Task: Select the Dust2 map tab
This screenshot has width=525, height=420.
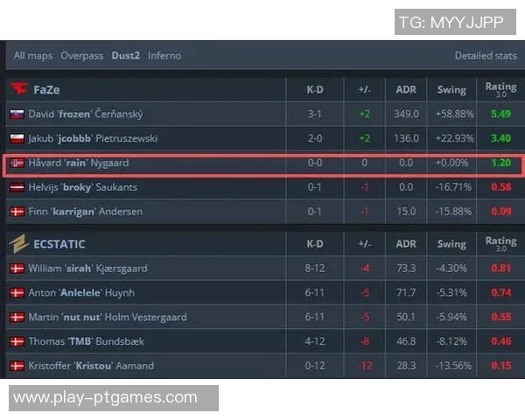Action: (126, 56)
